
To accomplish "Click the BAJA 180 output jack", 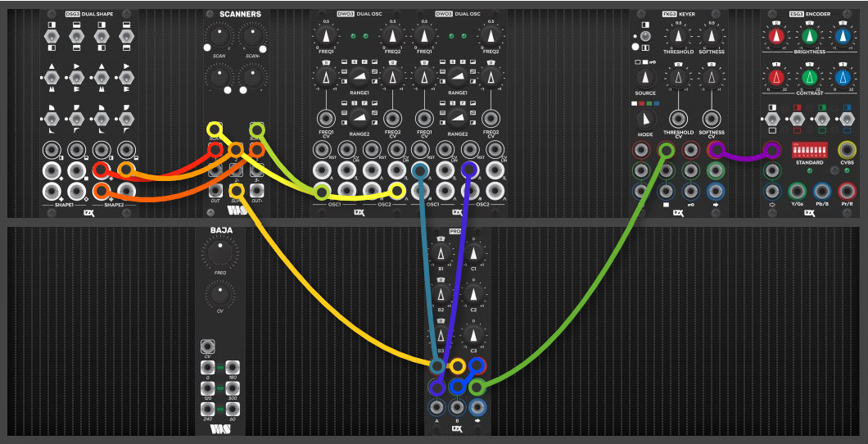I will (233, 368).
